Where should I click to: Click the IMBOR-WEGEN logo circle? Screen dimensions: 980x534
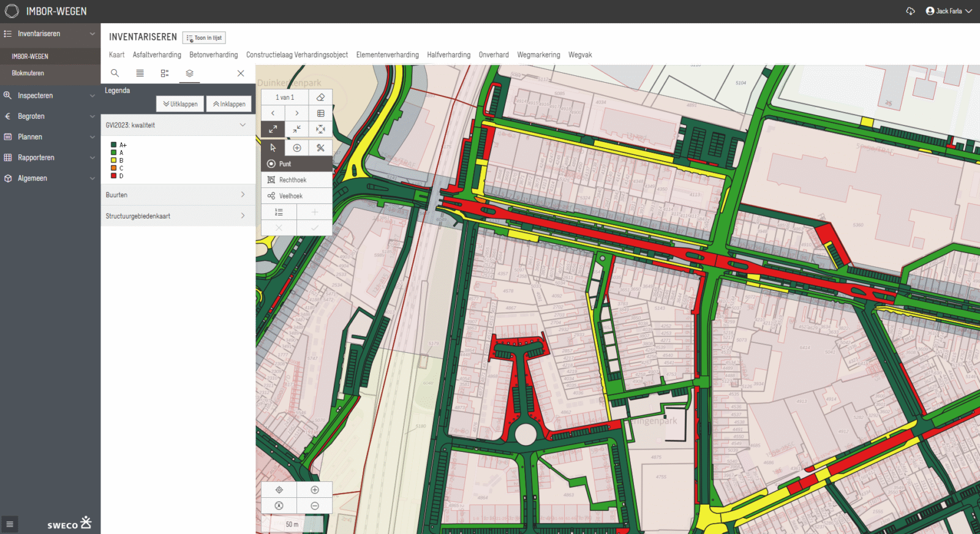(x=12, y=11)
